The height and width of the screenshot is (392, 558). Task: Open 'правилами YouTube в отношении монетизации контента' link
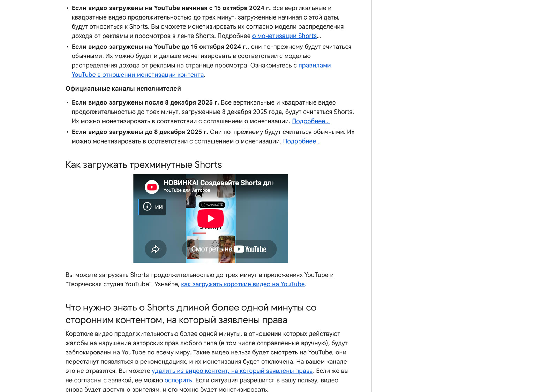(x=201, y=70)
